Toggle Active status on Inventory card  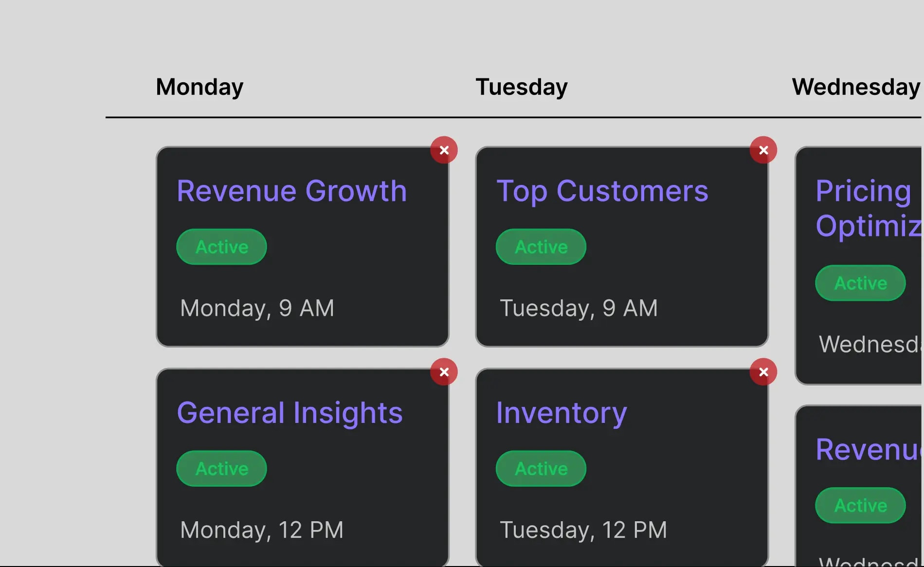541,469
